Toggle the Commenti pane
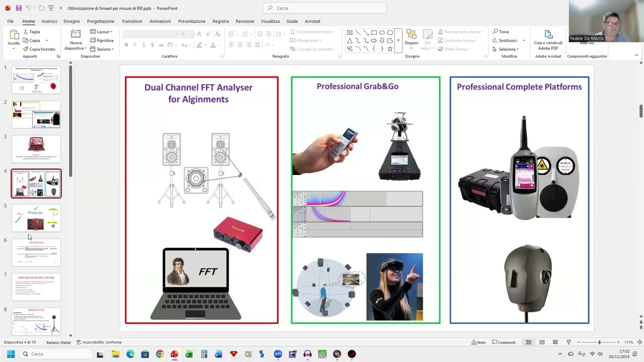Screen dimensions: 644x362 tap(504, 342)
